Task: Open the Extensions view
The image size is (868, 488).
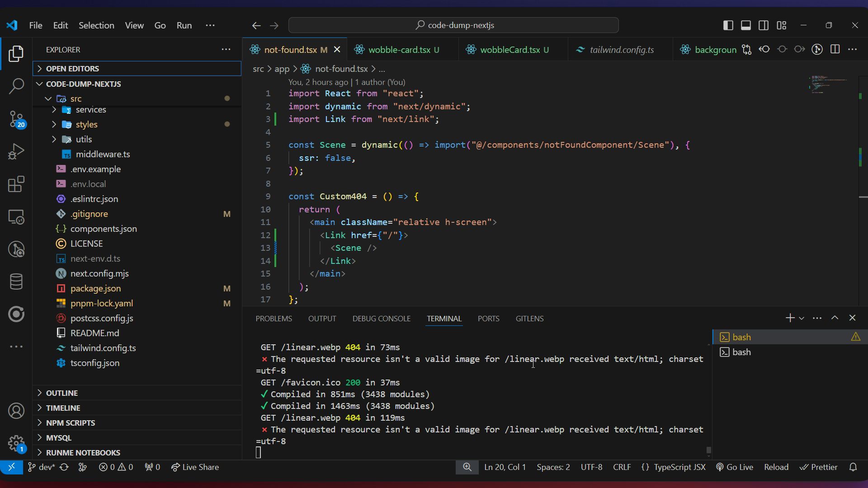Action: (x=16, y=184)
